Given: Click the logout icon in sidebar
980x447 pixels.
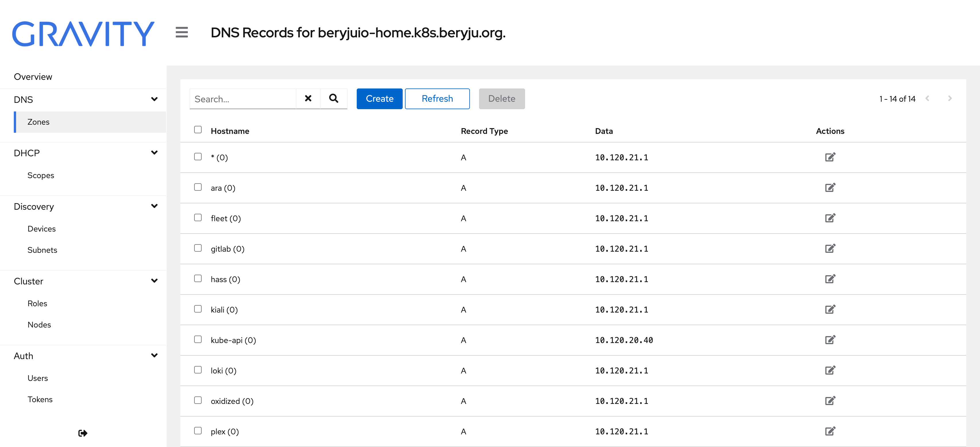Looking at the screenshot, I should (82, 433).
